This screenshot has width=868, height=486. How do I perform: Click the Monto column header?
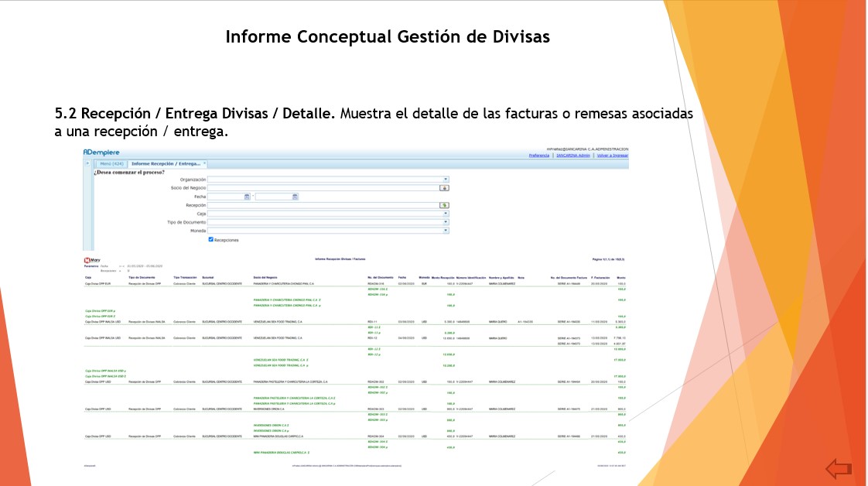(x=621, y=277)
